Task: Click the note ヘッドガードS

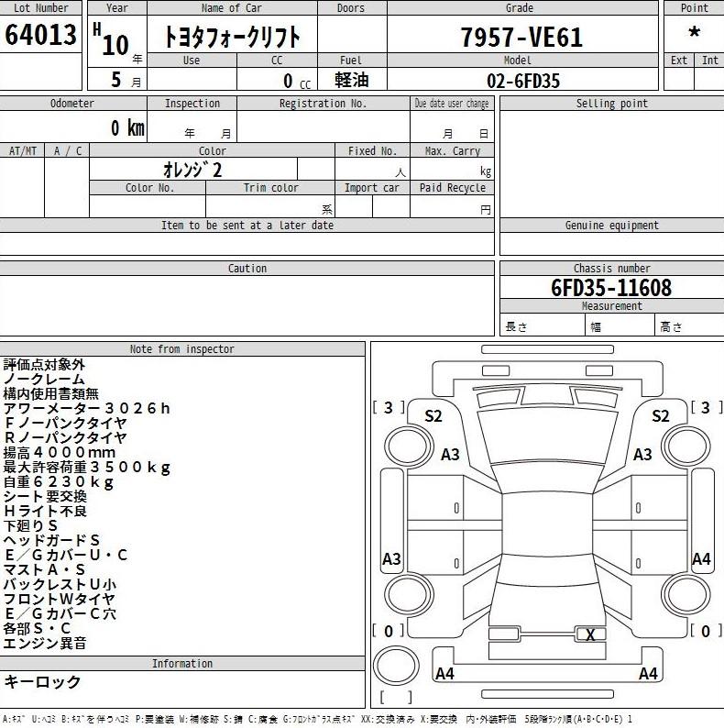Action: pos(51,540)
